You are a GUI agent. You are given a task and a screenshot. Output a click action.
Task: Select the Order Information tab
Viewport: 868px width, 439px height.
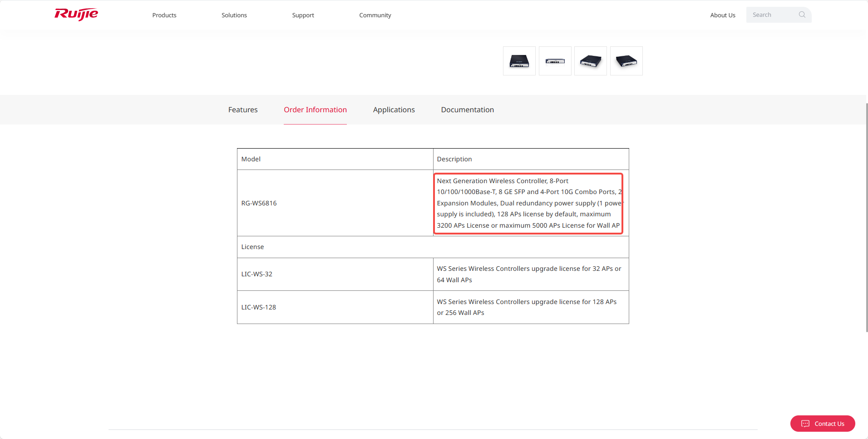[315, 110]
